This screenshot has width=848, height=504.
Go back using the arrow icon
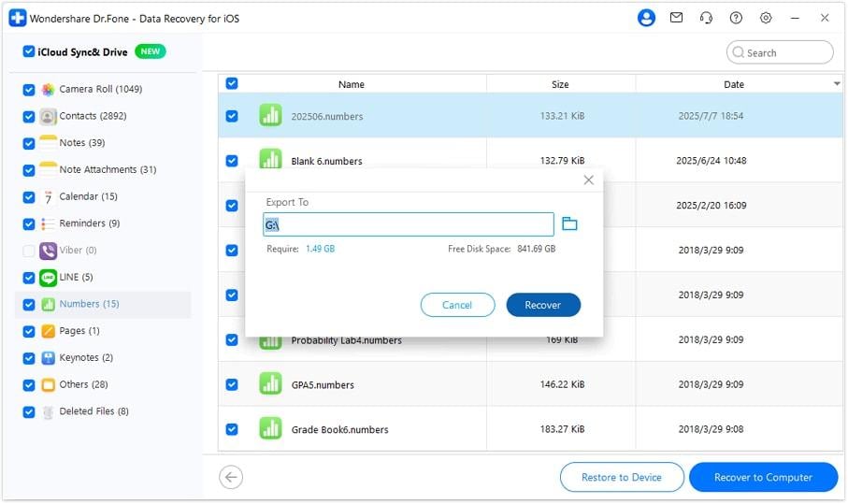point(231,477)
